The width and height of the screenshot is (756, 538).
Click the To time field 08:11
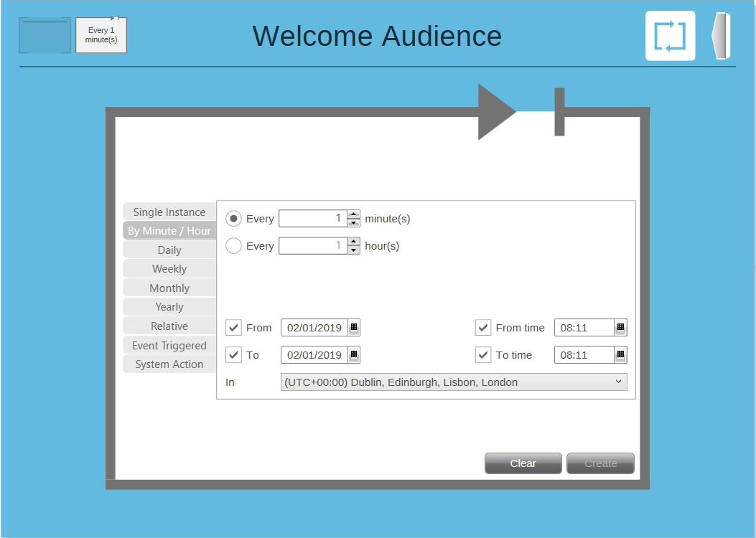pyautogui.click(x=584, y=355)
